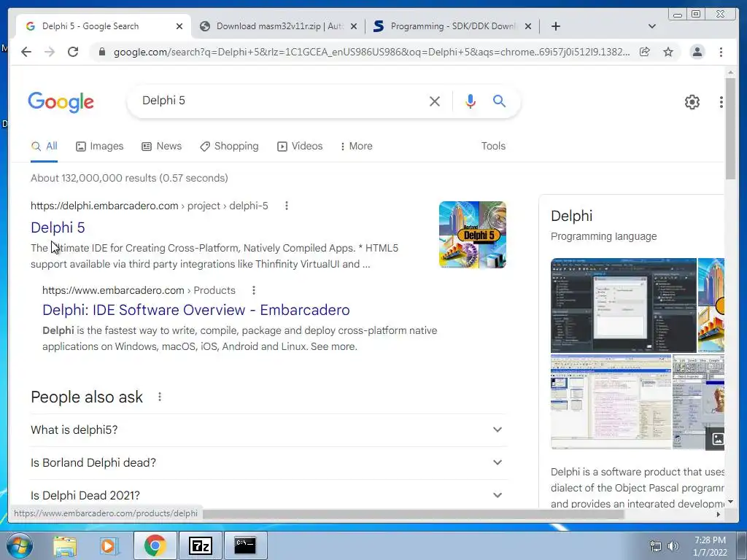Viewport: 747px width, 560px height.
Task: Click the Delphi 5 box art thumbnail
Action: (x=473, y=235)
